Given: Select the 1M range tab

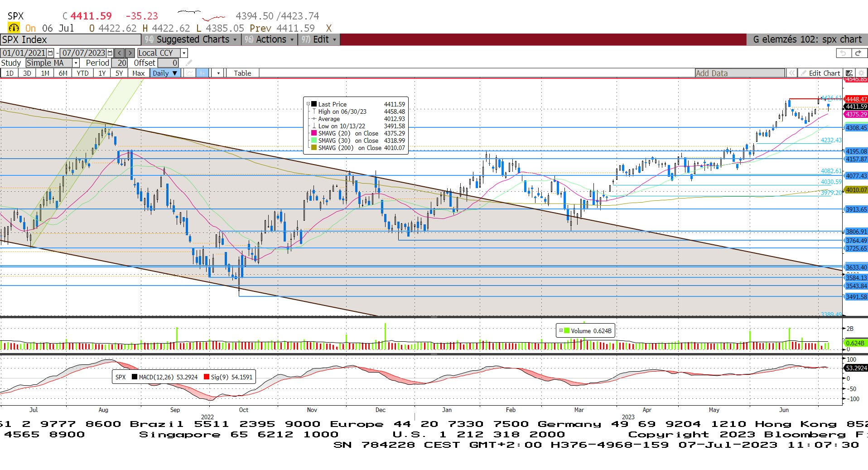Looking at the screenshot, I should click(x=45, y=73).
